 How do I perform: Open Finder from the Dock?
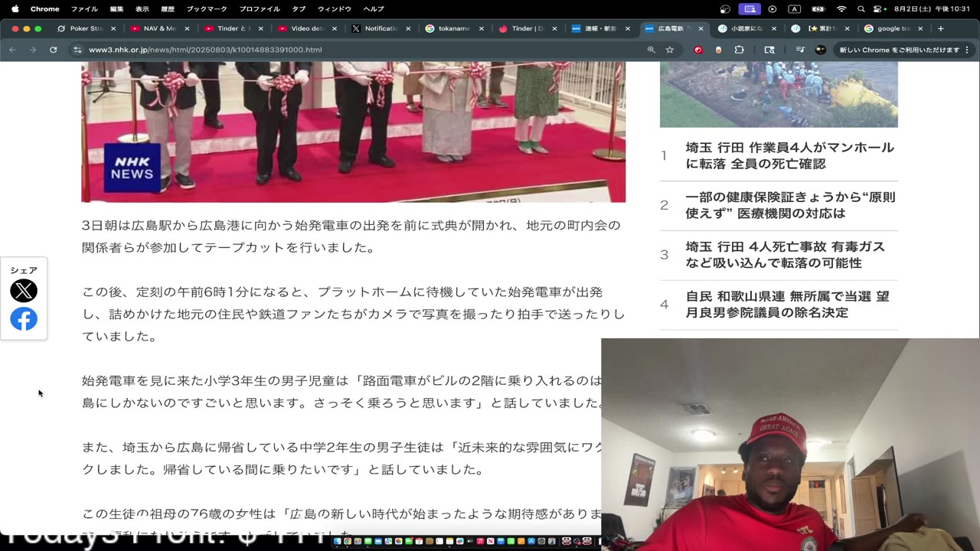point(338,542)
